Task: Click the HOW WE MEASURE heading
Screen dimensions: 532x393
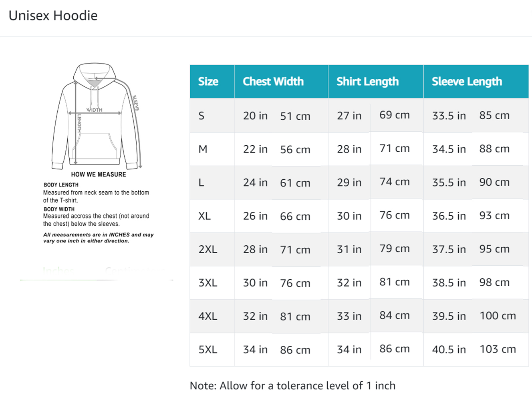Action: click(x=99, y=174)
